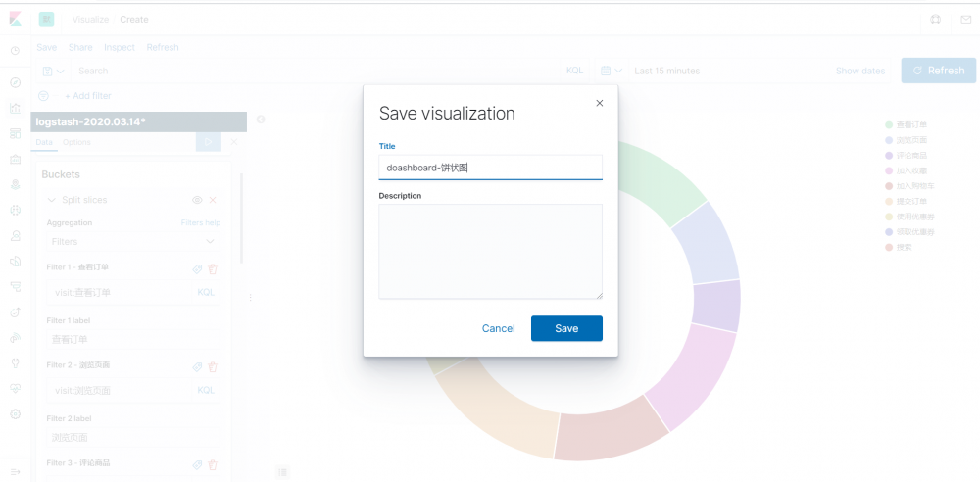
Task: Open the saved queries dropdown beside Search
Action: point(53,71)
